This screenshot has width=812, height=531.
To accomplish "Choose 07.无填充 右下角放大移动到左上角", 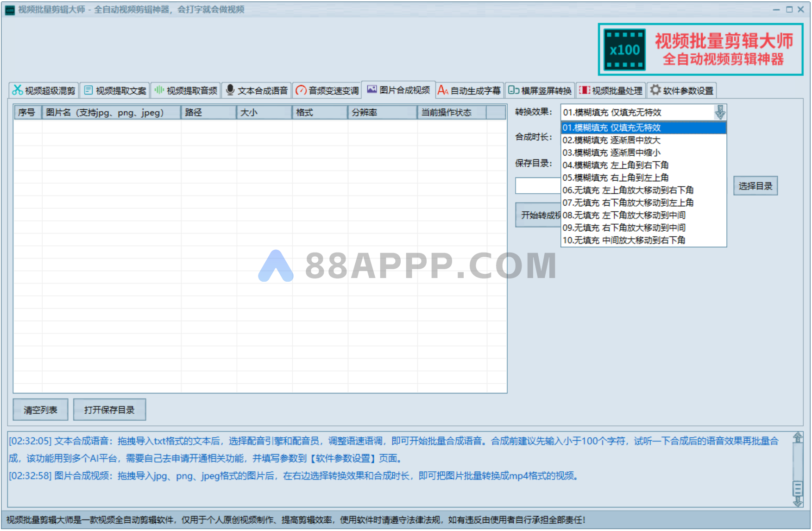I will pyautogui.click(x=643, y=202).
